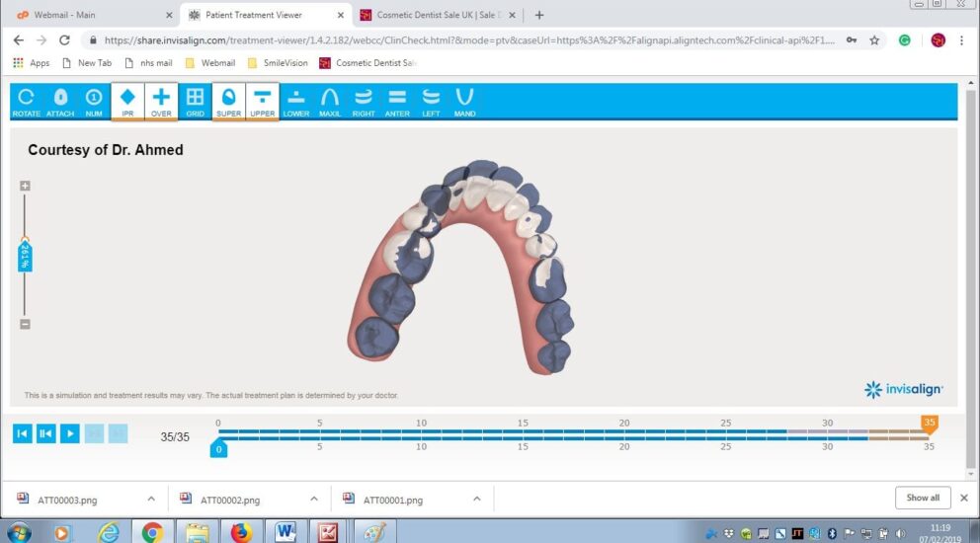Click the zoom out minus button
Image resolution: width=980 pixels, height=543 pixels.
point(25,324)
